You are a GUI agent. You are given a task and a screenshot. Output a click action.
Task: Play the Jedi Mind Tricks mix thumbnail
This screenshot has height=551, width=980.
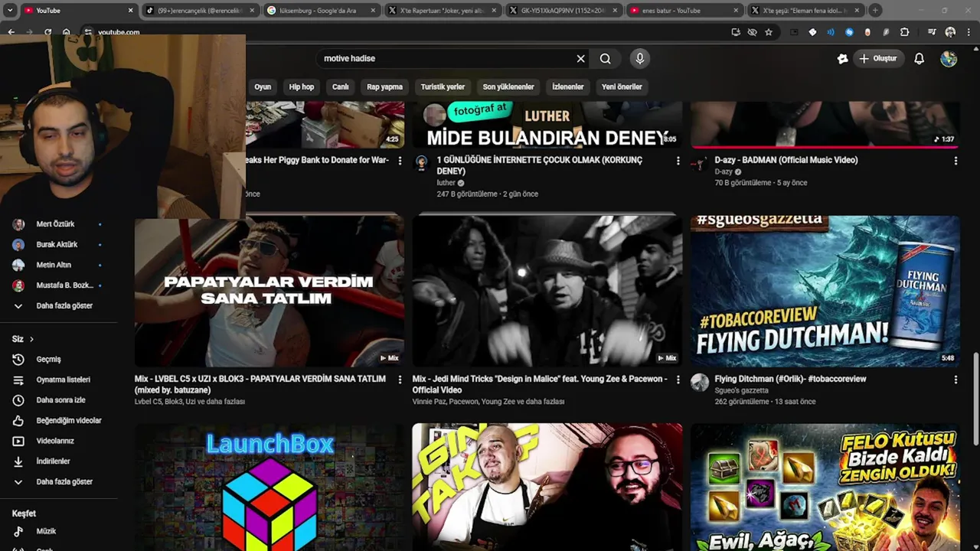(x=547, y=291)
